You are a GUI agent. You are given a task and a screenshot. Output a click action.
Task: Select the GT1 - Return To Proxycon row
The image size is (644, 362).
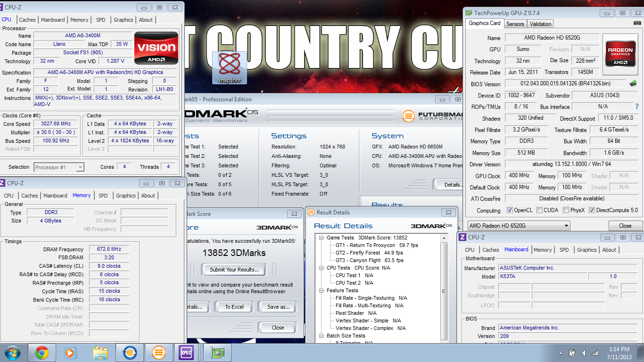click(377, 245)
